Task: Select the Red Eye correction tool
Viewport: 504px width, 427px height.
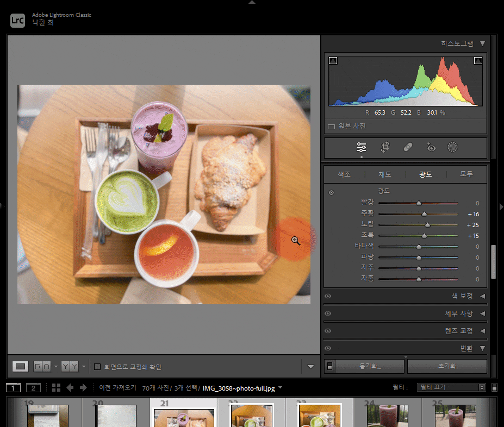Action: point(431,147)
